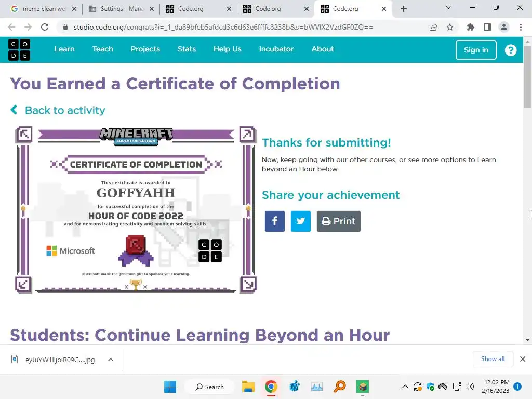
Task: Expand downloaded jpg file options chevron
Action: tap(111, 360)
